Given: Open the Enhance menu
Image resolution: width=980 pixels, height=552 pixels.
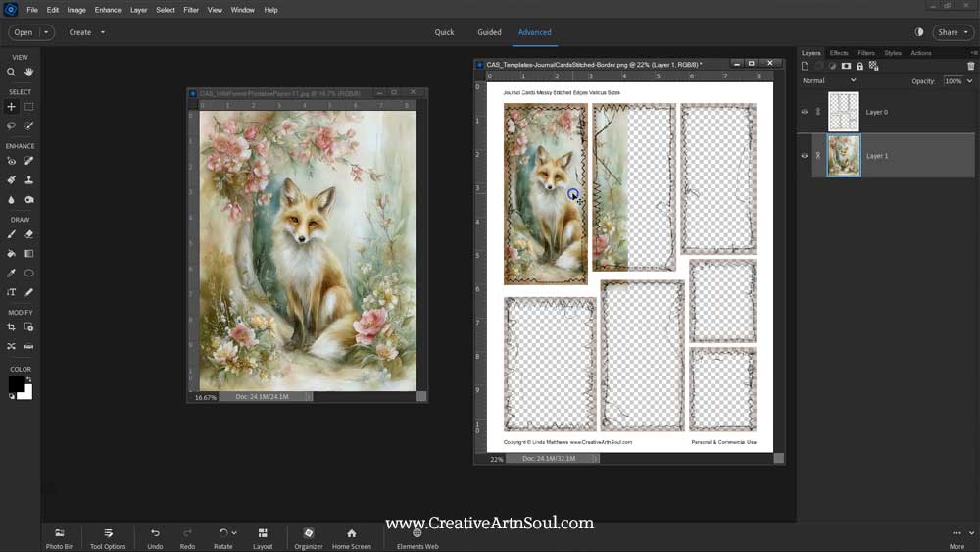Looking at the screenshot, I should point(108,10).
